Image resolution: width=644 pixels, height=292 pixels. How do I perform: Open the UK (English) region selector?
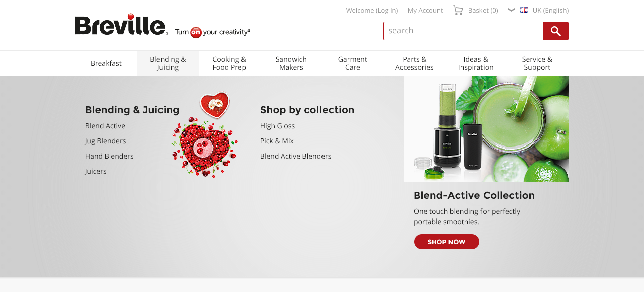[550, 10]
